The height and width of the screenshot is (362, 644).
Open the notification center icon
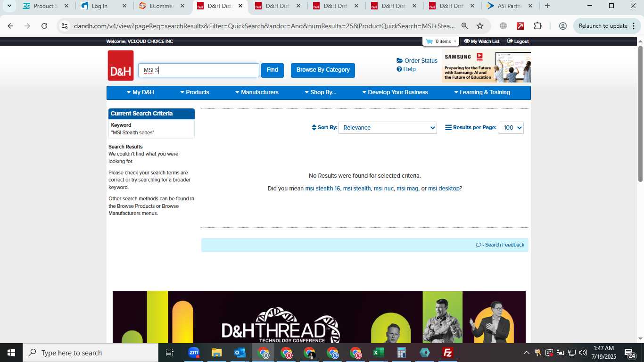[630, 353]
